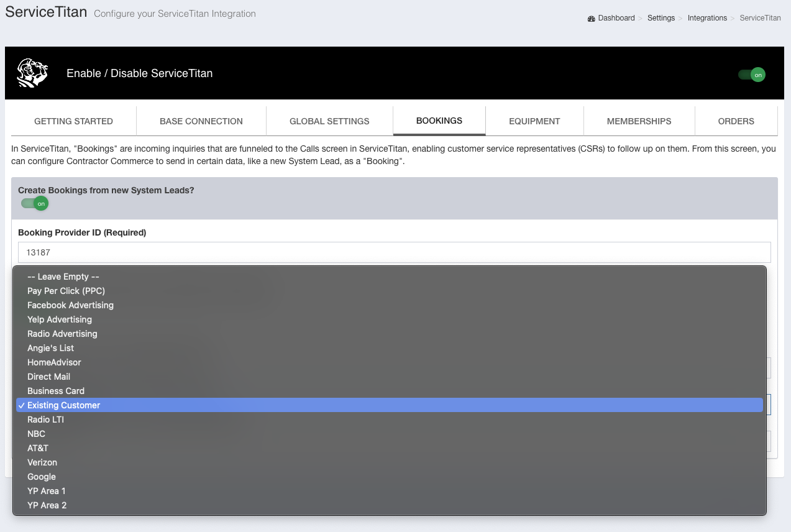Image resolution: width=791 pixels, height=532 pixels.
Task: Choose '-- Leave Empty --' from dropdown list
Action: tap(390, 277)
